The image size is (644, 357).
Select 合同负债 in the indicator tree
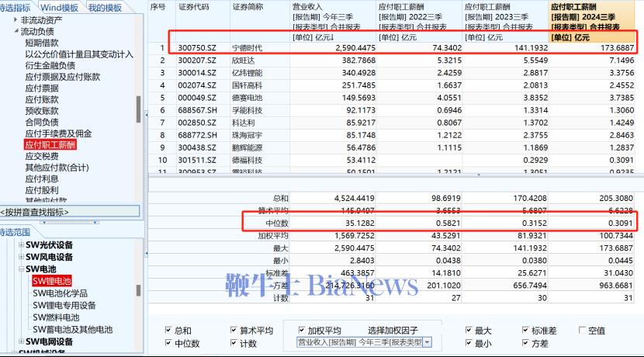point(41,122)
